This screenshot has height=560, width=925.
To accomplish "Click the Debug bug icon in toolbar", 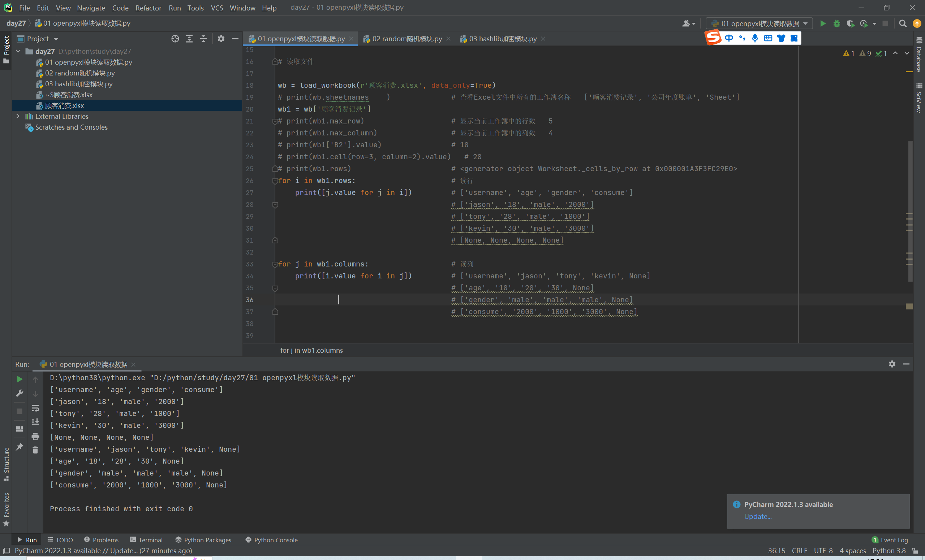I will [x=836, y=23].
